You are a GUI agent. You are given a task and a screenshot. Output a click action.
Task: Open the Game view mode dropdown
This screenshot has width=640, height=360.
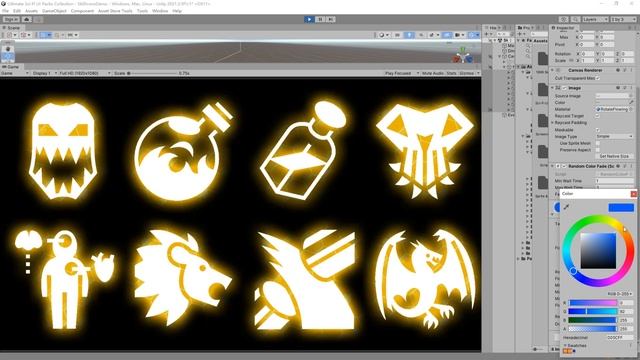15,73
